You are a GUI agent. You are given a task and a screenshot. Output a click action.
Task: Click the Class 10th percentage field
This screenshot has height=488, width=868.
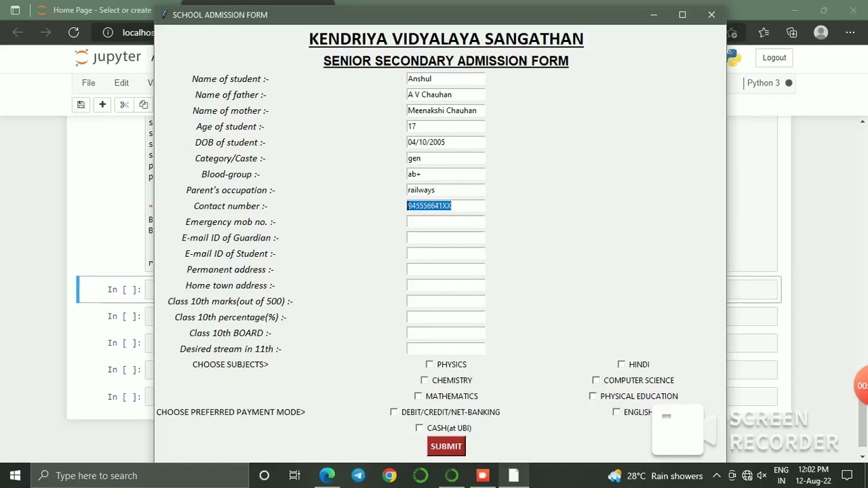(x=446, y=317)
